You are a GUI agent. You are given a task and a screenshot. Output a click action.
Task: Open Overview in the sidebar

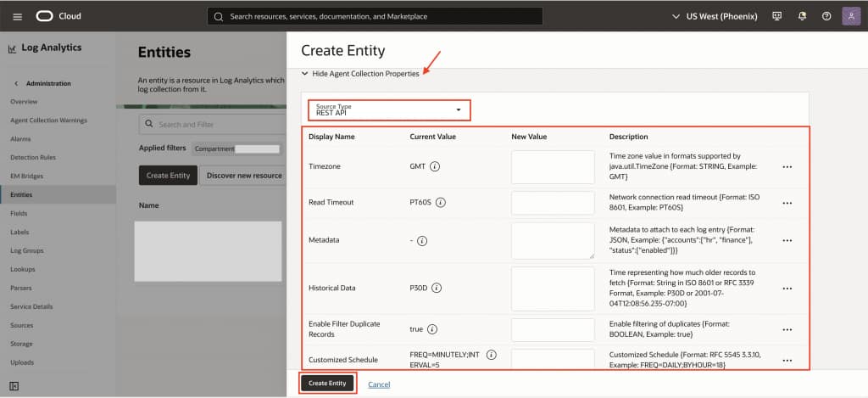coord(24,102)
